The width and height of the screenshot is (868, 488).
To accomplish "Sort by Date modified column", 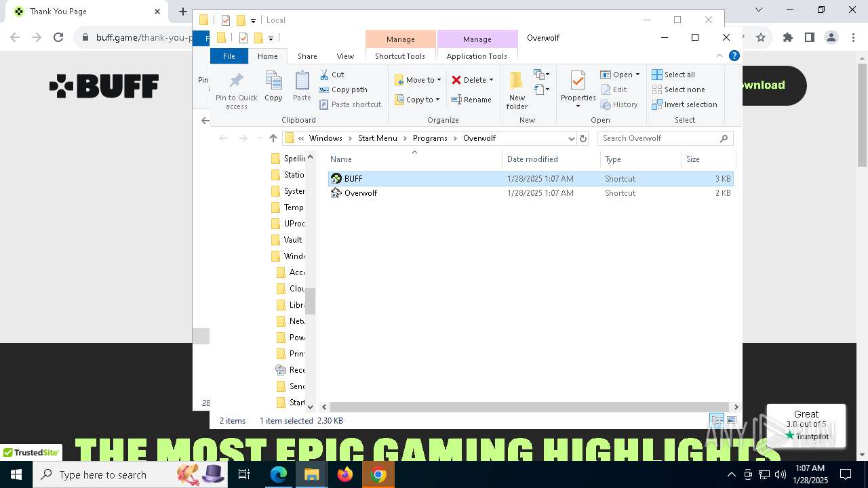I will [x=551, y=159].
